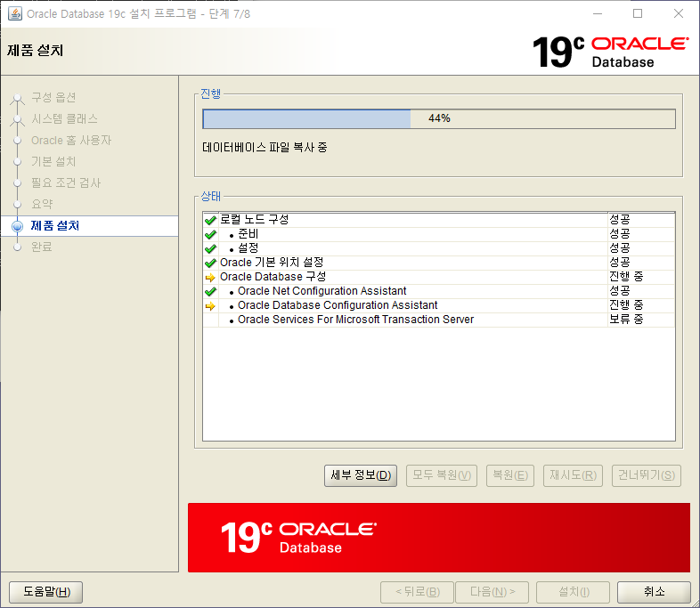Close the Oracle installer window
Viewport: 700px width, 608px height.
point(679,14)
